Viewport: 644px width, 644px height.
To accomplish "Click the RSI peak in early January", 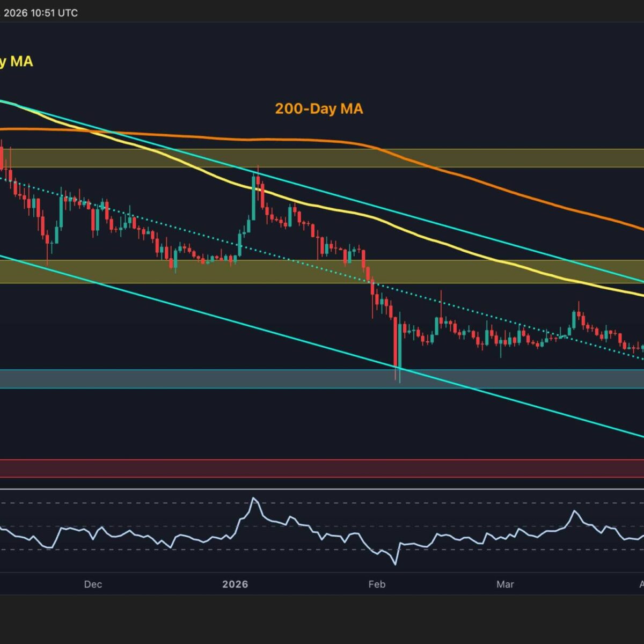I will (x=254, y=499).
